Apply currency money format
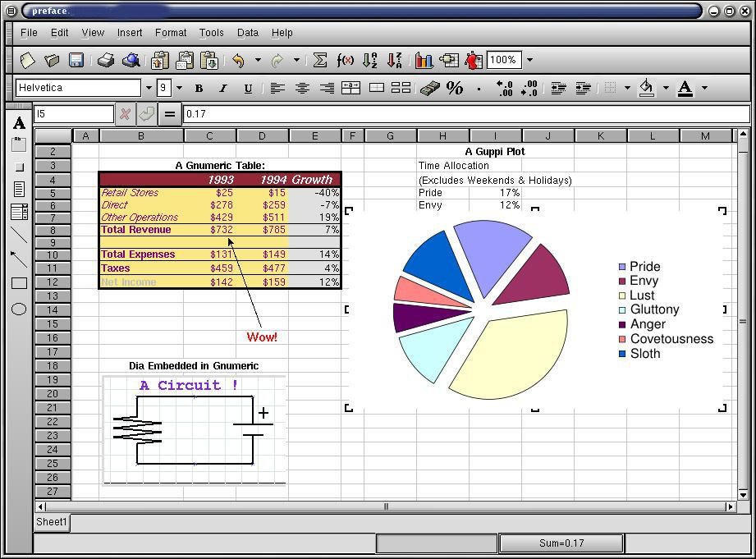Screen dimensions: 756x559 tap(429, 89)
